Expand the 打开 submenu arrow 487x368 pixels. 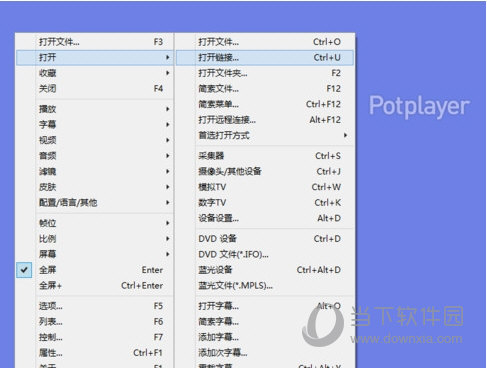click(168, 57)
